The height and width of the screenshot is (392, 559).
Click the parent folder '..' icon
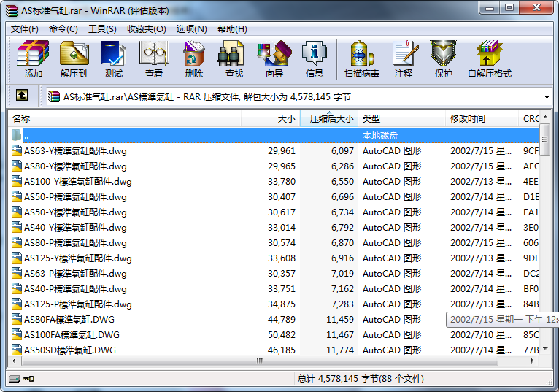pyautogui.click(x=16, y=135)
